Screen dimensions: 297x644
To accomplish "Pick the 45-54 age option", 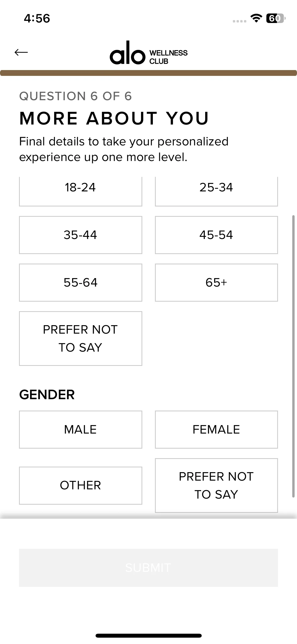I will tap(216, 235).
